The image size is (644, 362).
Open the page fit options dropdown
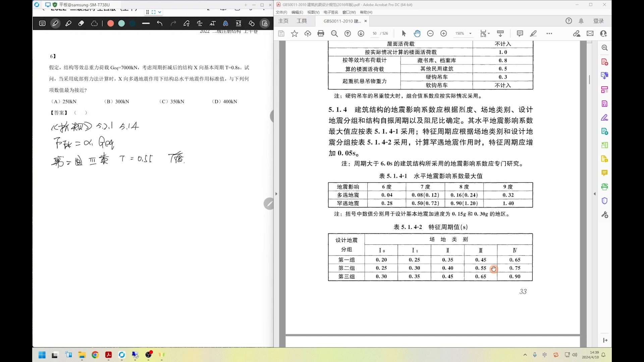pyautogui.click(x=485, y=34)
